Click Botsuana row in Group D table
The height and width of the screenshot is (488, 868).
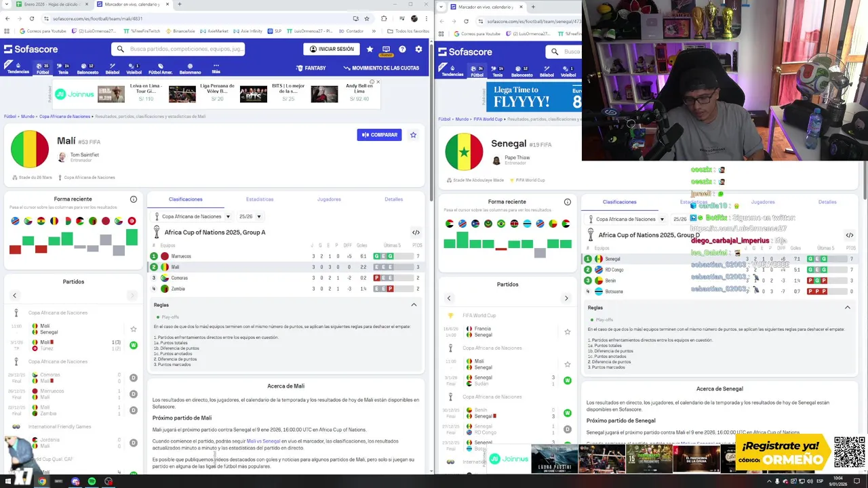point(720,291)
